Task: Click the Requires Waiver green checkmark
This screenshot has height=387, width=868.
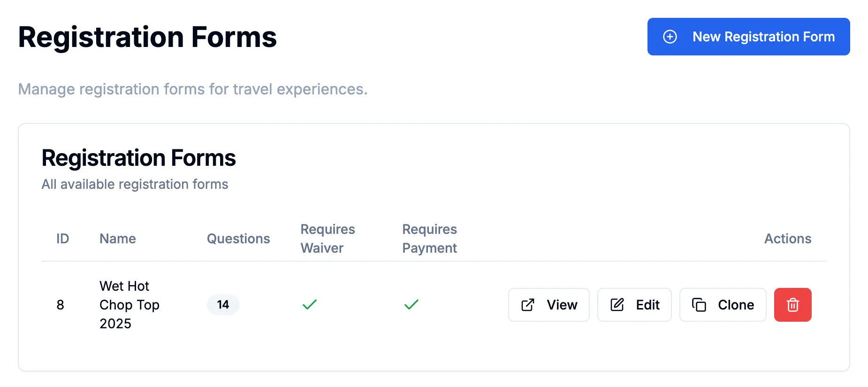Action: [x=310, y=305]
